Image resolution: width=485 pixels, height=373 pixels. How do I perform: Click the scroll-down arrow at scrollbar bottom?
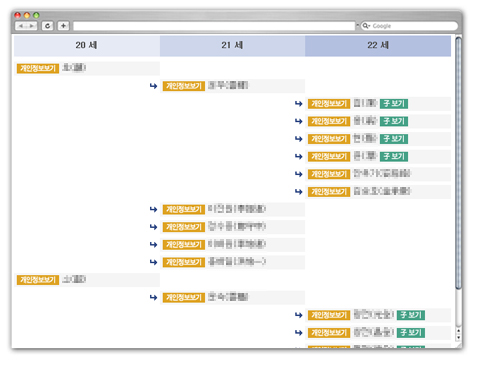(x=458, y=337)
